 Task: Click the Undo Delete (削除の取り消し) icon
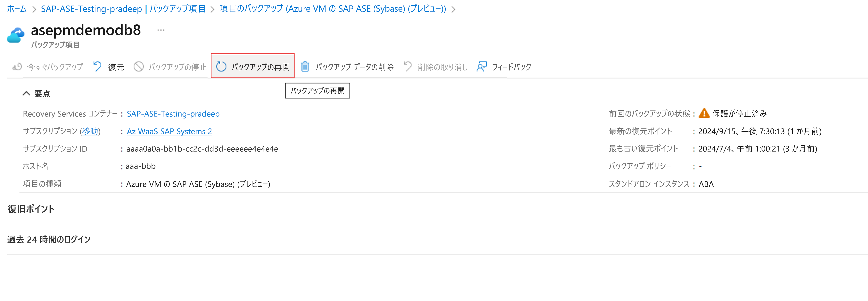click(408, 66)
